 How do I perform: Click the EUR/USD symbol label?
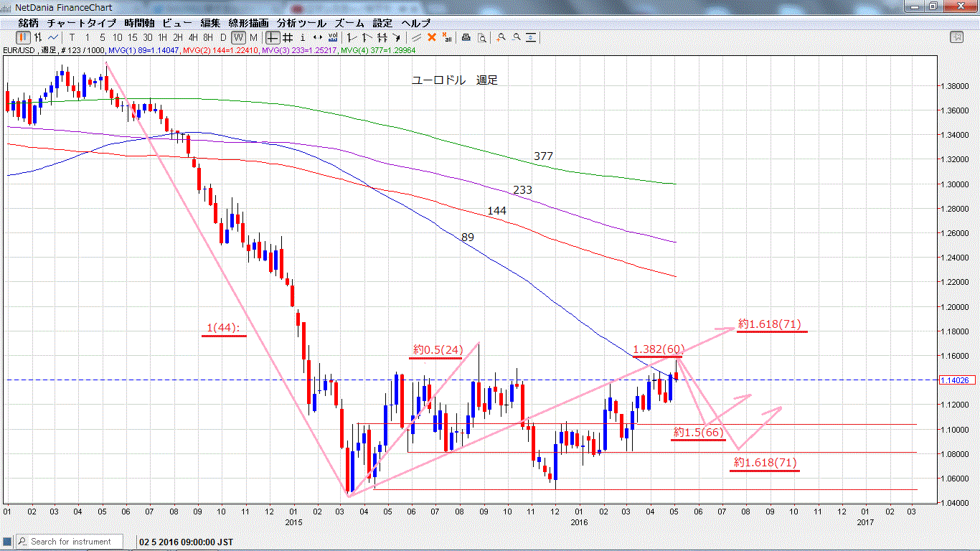[19, 50]
